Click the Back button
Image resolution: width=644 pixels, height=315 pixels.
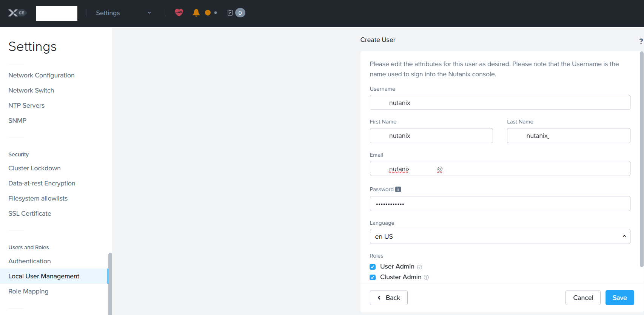coord(388,298)
